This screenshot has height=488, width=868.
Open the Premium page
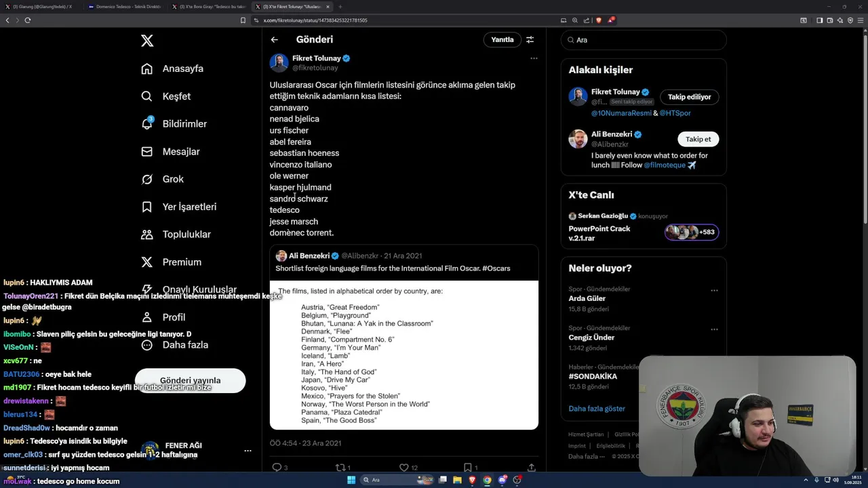(172, 262)
